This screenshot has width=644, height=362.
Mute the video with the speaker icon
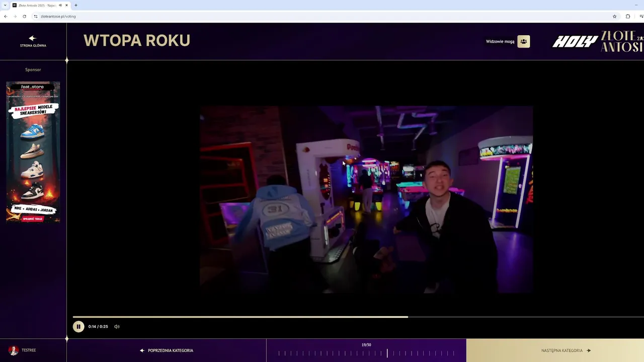pos(117,327)
